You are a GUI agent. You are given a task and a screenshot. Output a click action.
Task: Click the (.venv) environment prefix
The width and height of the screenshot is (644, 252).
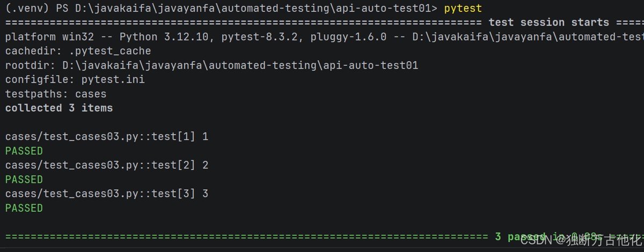[x=27, y=9]
